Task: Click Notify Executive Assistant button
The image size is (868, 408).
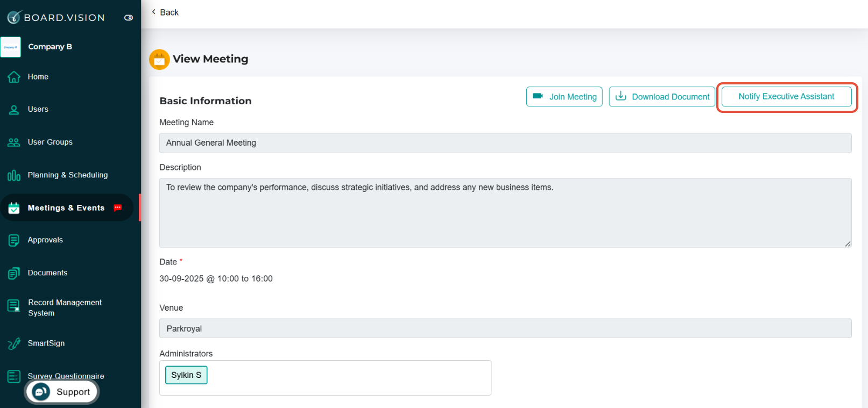Action: click(786, 97)
